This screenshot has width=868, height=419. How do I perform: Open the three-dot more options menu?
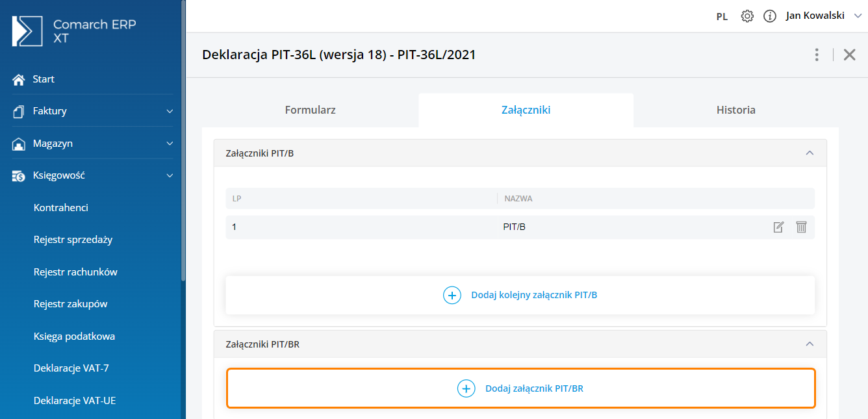click(817, 55)
